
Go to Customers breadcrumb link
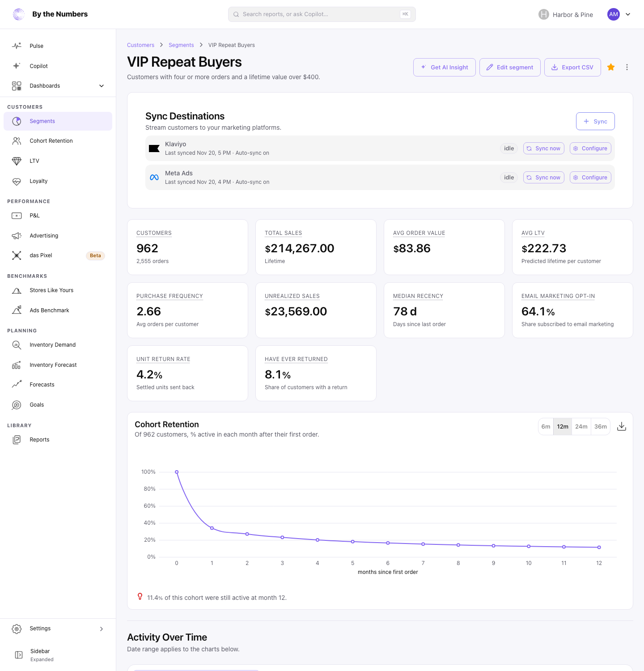(x=140, y=45)
